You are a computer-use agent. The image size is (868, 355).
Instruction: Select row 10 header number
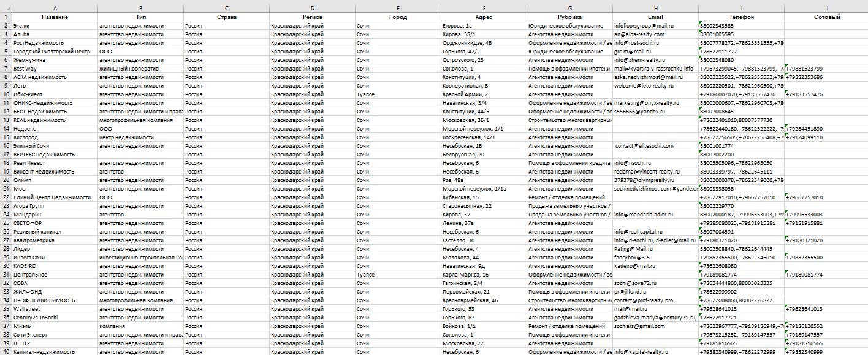[x=6, y=94]
